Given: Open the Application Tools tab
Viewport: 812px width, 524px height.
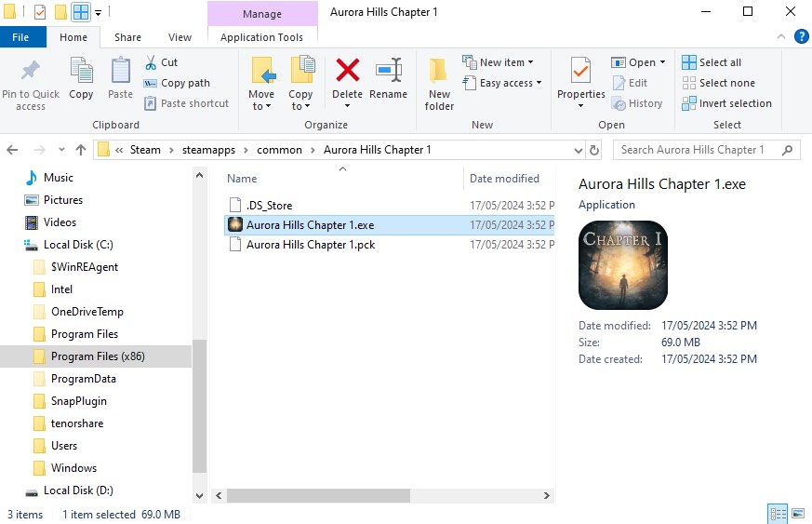Looking at the screenshot, I should (x=261, y=37).
